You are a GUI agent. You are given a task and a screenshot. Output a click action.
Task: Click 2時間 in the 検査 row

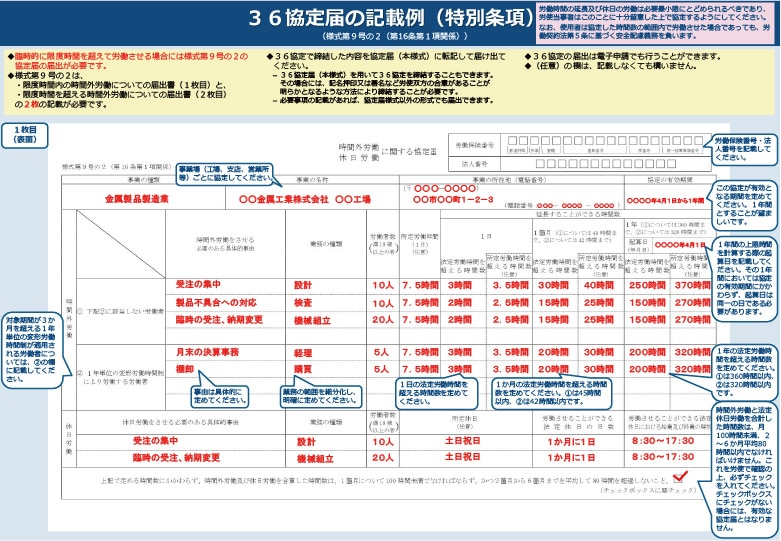click(459, 303)
